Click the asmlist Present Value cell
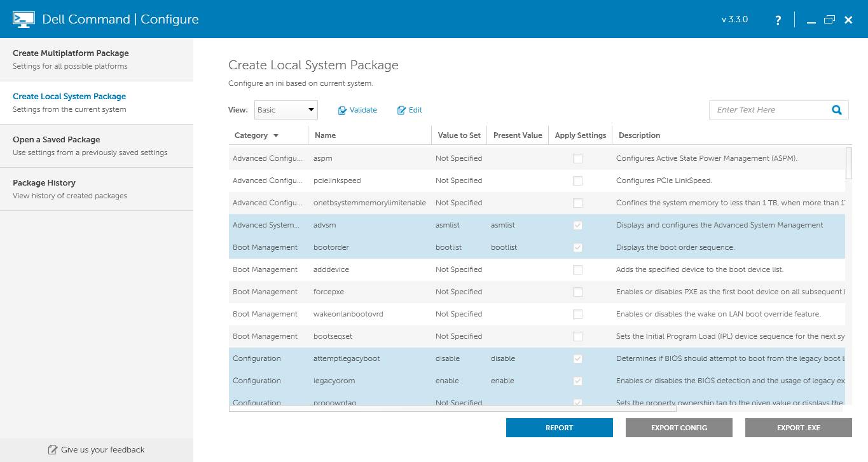This screenshot has width=868, height=462. (x=503, y=225)
